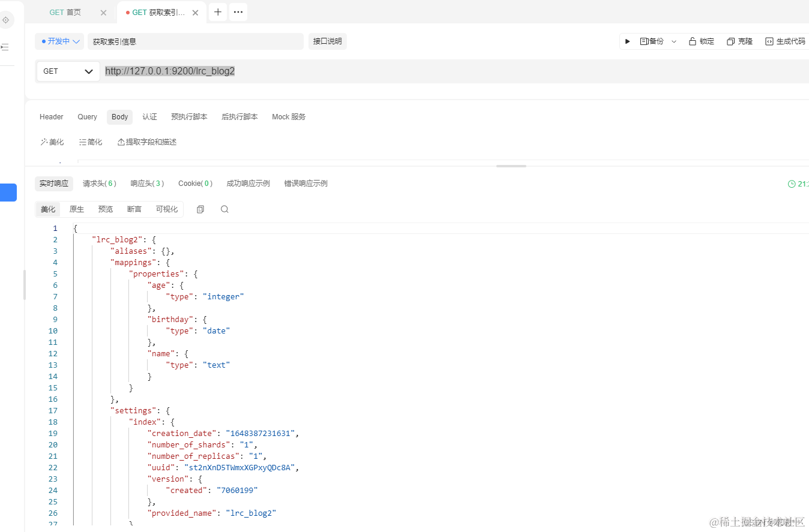Open the 认证 authentication tab
Screen dimensions: 809x532
(149, 117)
